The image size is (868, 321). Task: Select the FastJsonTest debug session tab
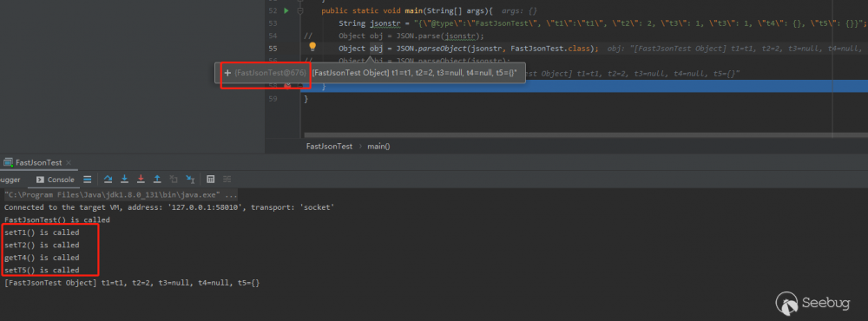[38, 163]
